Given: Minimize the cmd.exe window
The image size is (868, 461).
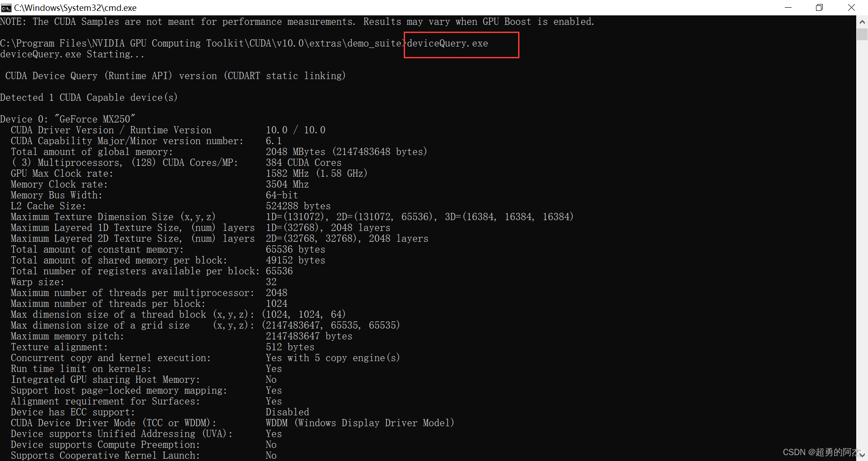Looking at the screenshot, I should (788, 8).
